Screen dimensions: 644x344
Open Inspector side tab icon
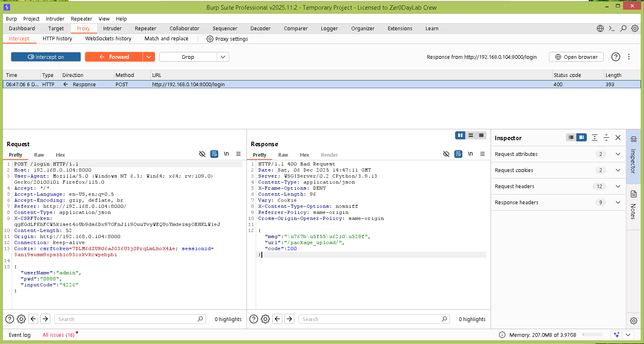[x=634, y=139]
